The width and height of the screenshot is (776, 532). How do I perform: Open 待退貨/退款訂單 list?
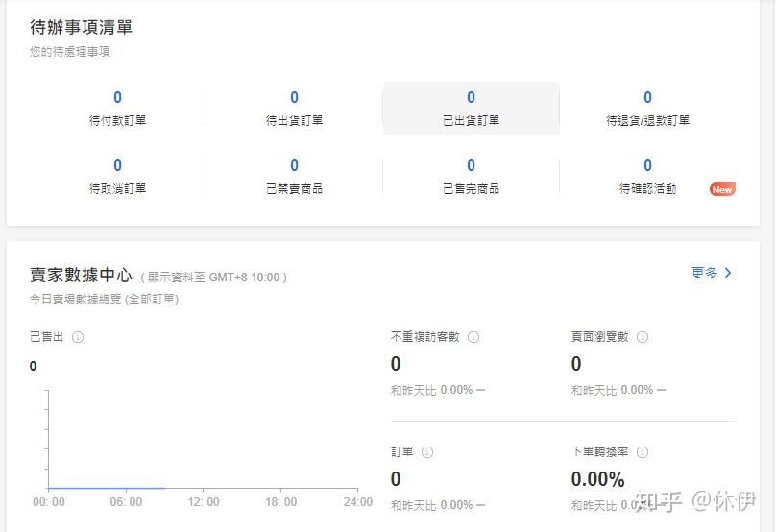[647, 108]
